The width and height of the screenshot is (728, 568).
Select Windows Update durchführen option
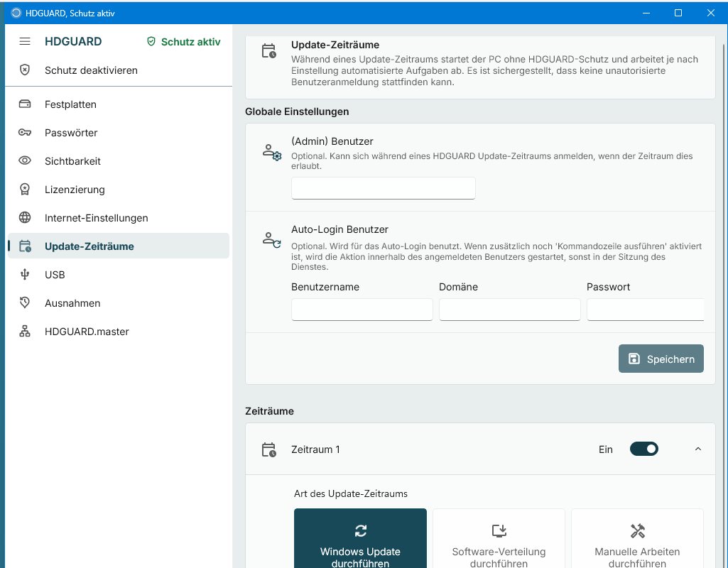360,538
